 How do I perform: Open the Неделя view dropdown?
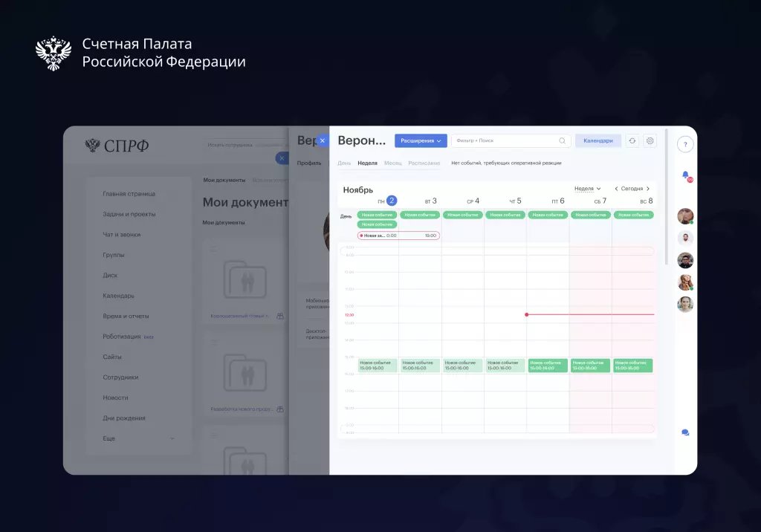[587, 188]
